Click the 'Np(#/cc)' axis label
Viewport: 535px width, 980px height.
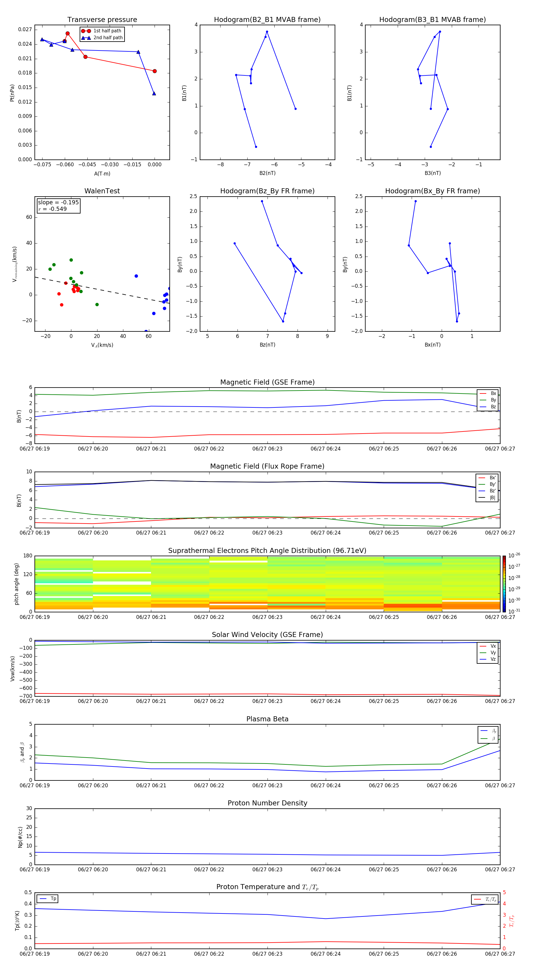[20, 837]
